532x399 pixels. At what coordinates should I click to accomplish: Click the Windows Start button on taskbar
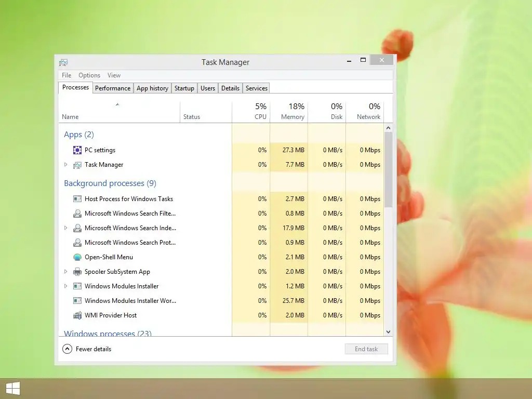(13, 389)
